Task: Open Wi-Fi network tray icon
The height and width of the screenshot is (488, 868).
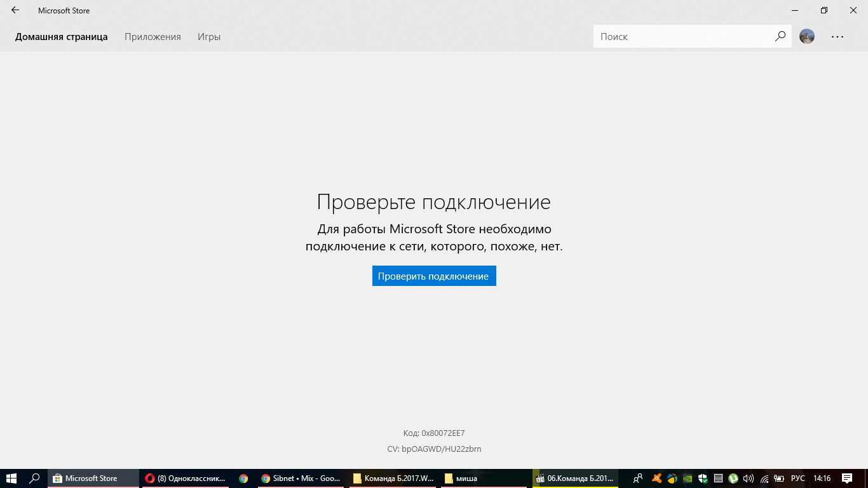Action: pyautogui.click(x=764, y=478)
